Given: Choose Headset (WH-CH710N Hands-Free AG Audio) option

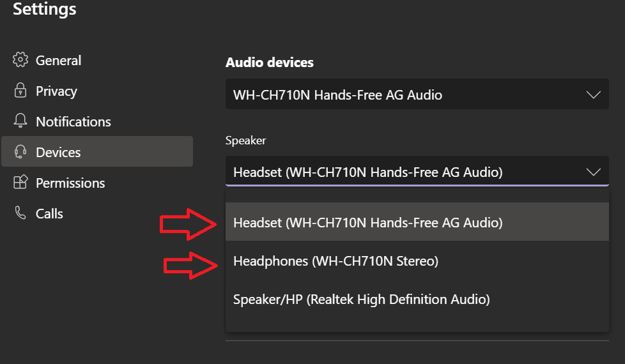Looking at the screenshot, I should (417, 222).
